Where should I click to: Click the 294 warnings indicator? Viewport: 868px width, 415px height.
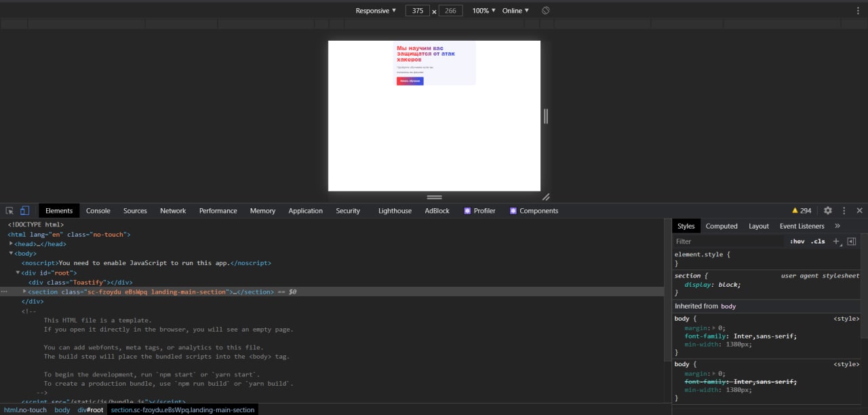coord(802,211)
